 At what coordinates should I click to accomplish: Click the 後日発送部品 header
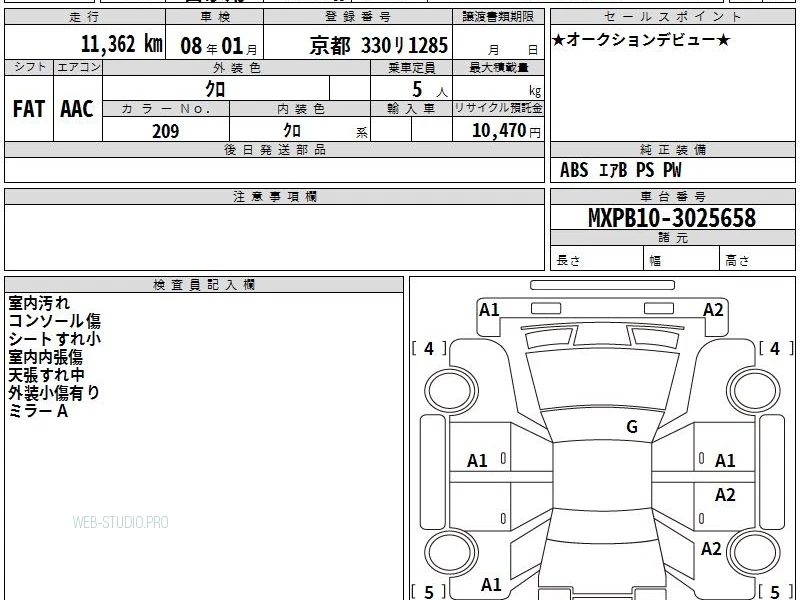(x=274, y=149)
